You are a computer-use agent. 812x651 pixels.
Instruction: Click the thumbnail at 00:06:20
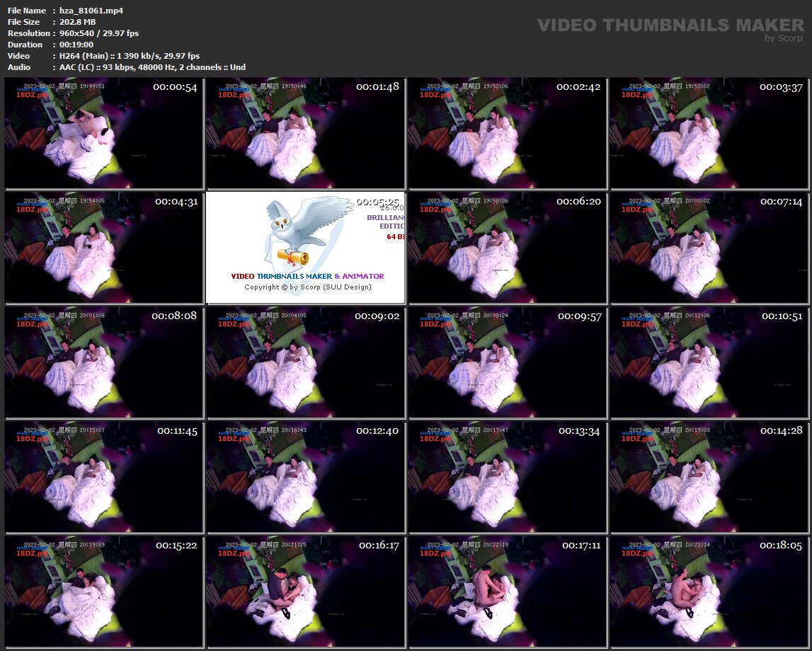coord(507,248)
